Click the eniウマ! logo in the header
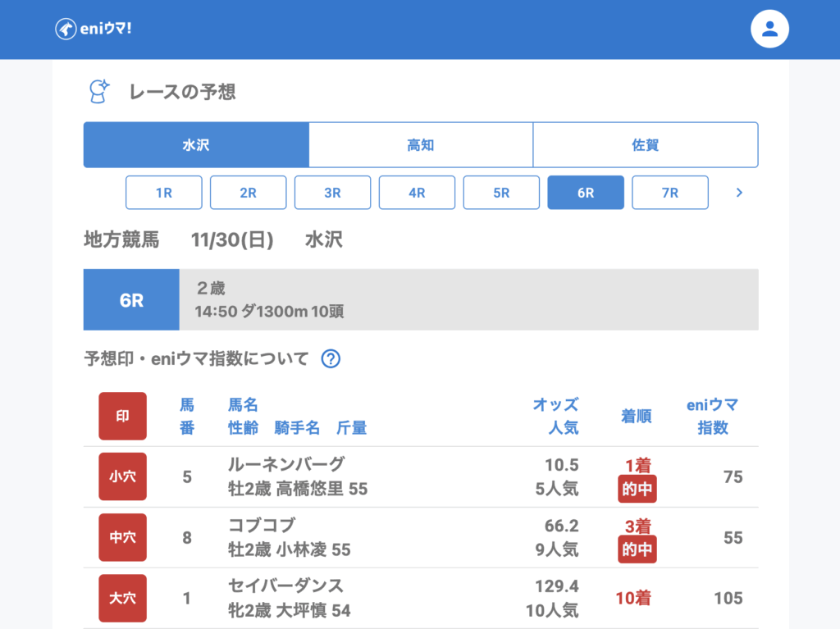 point(93,29)
